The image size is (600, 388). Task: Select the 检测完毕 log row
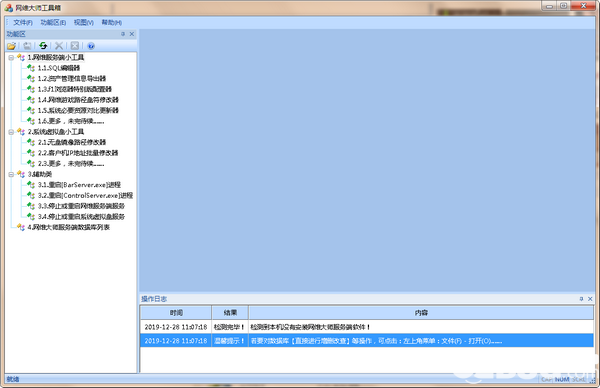(367, 327)
